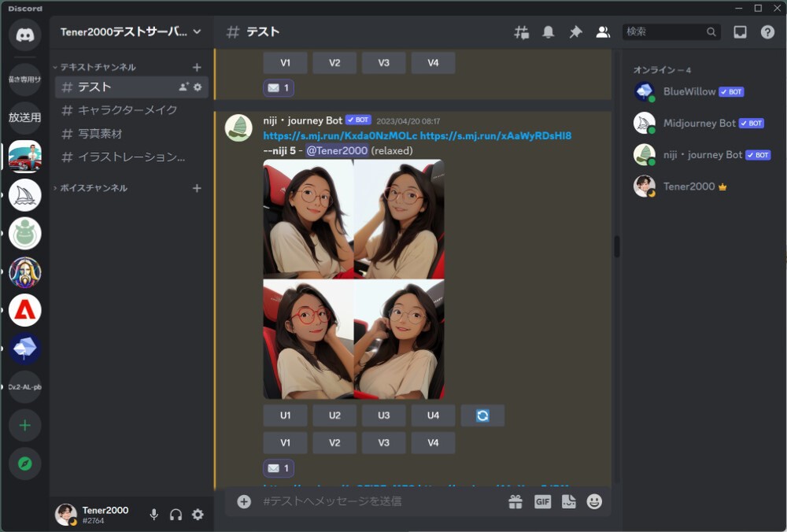Open the Tener2000 server name dropdown

(131, 32)
